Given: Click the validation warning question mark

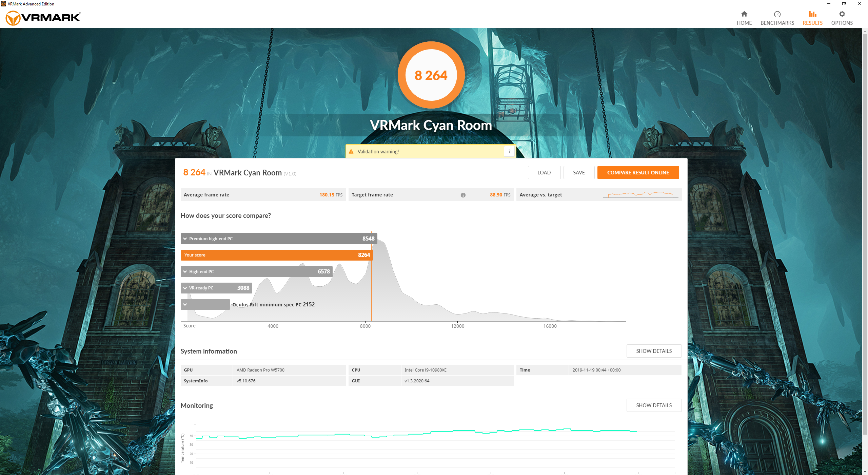Looking at the screenshot, I should [x=509, y=152].
